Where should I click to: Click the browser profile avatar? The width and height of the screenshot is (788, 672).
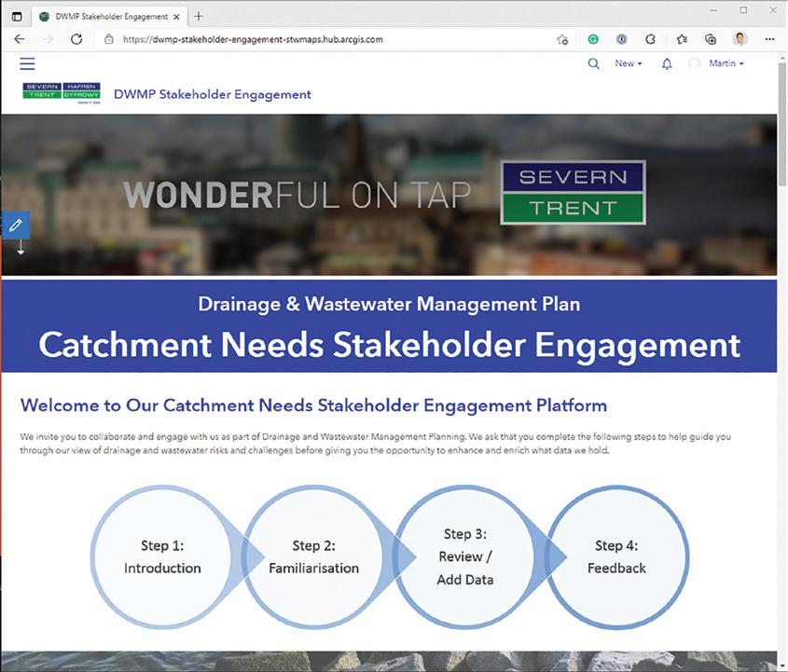[x=740, y=38]
